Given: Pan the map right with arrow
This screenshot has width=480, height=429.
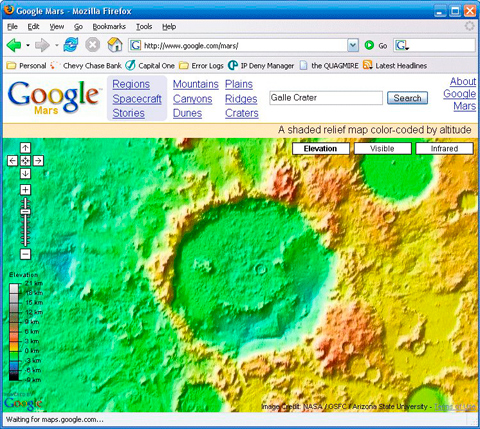Looking at the screenshot, I should (38, 161).
